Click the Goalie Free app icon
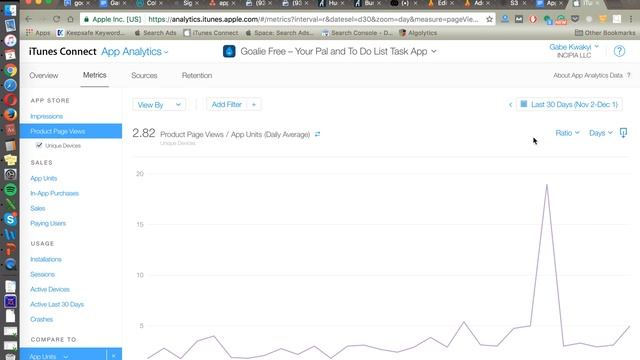The height and width of the screenshot is (360, 640). (229, 51)
